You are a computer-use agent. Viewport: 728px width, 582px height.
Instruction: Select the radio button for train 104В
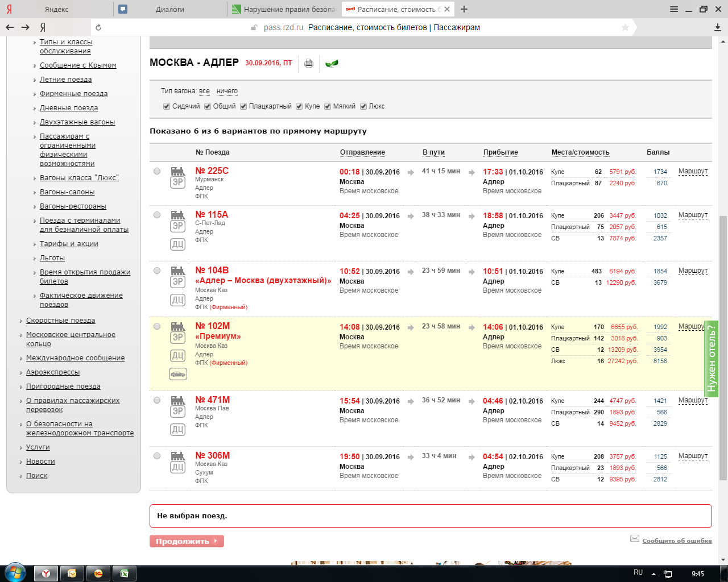point(157,271)
